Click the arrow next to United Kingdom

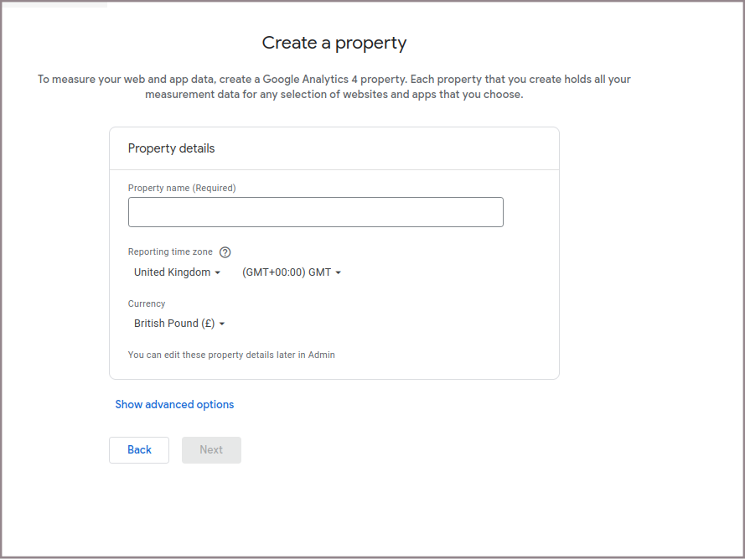[218, 273]
